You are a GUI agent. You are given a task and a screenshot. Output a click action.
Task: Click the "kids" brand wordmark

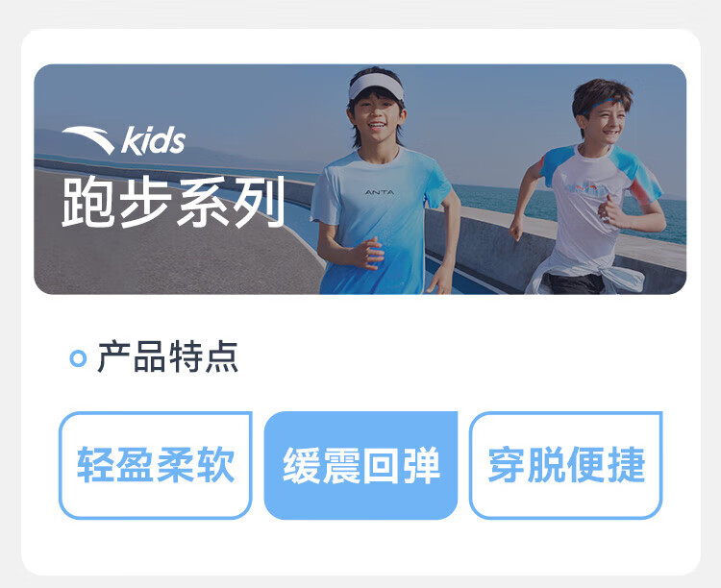[153, 140]
